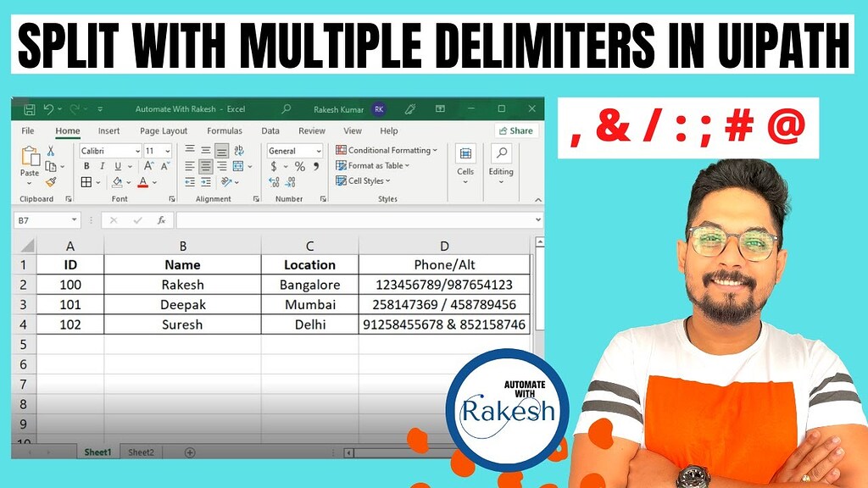Toggle Underline formatting
868x488 pixels.
tap(117, 165)
